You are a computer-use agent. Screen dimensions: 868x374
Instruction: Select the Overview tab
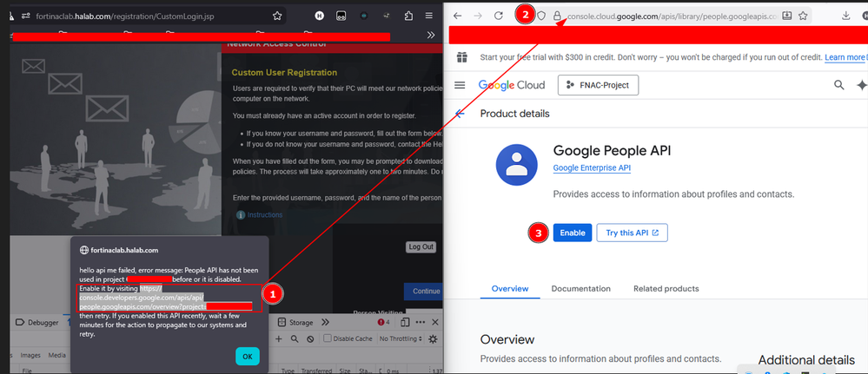tap(510, 289)
